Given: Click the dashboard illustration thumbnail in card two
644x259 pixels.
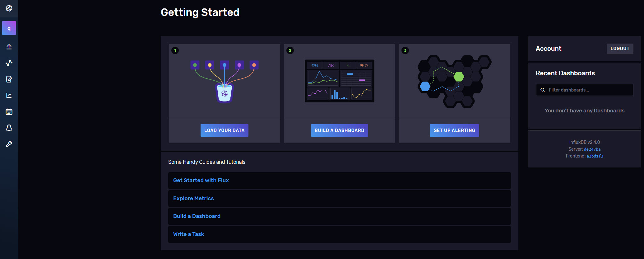Looking at the screenshot, I should pos(340,81).
